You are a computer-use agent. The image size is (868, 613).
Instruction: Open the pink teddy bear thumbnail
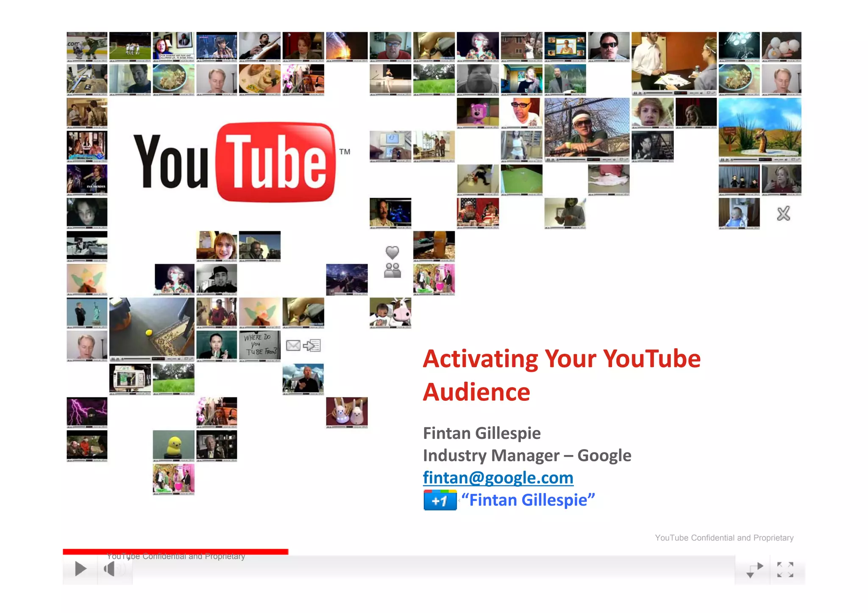478,112
